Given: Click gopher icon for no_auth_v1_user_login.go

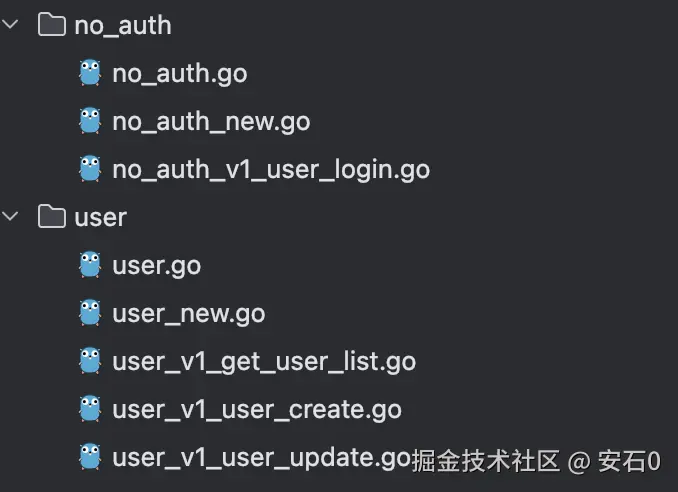Looking at the screenshot, I should 90,169.
